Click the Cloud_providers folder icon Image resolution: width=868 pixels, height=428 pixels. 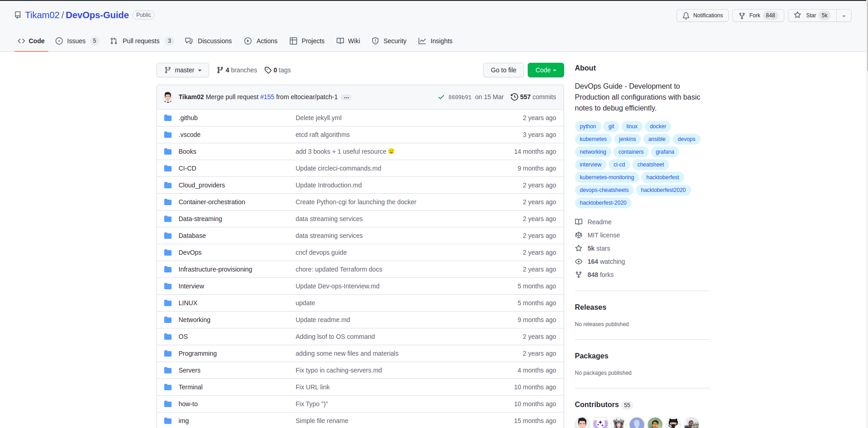pos(168,185)
